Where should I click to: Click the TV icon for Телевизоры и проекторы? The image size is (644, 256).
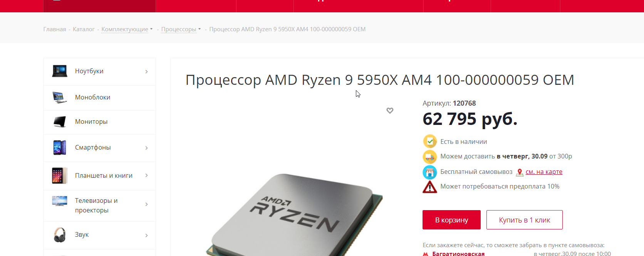(x=60, y=201)
